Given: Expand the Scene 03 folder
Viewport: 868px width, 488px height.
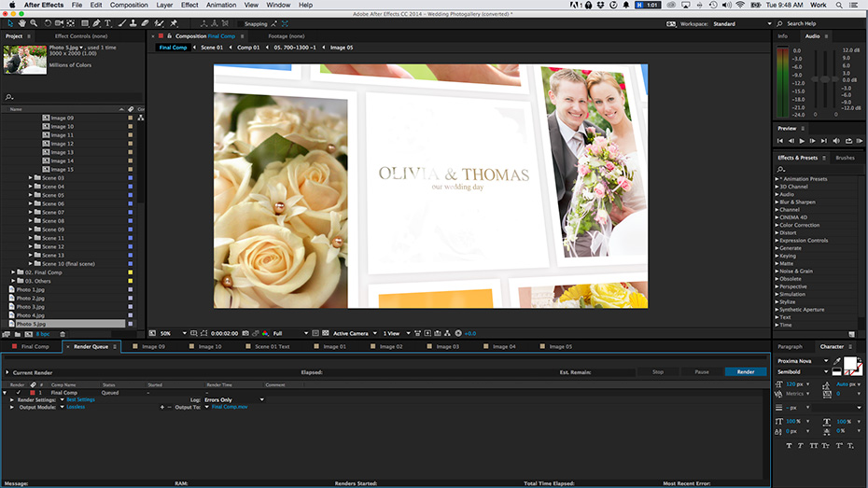Looking at the screenshot, I should (x=31, y=177).
